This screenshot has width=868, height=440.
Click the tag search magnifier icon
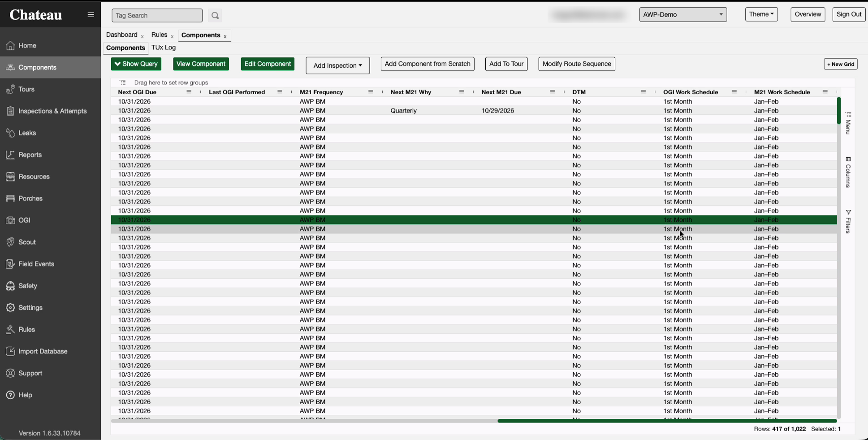pos(215,15)
